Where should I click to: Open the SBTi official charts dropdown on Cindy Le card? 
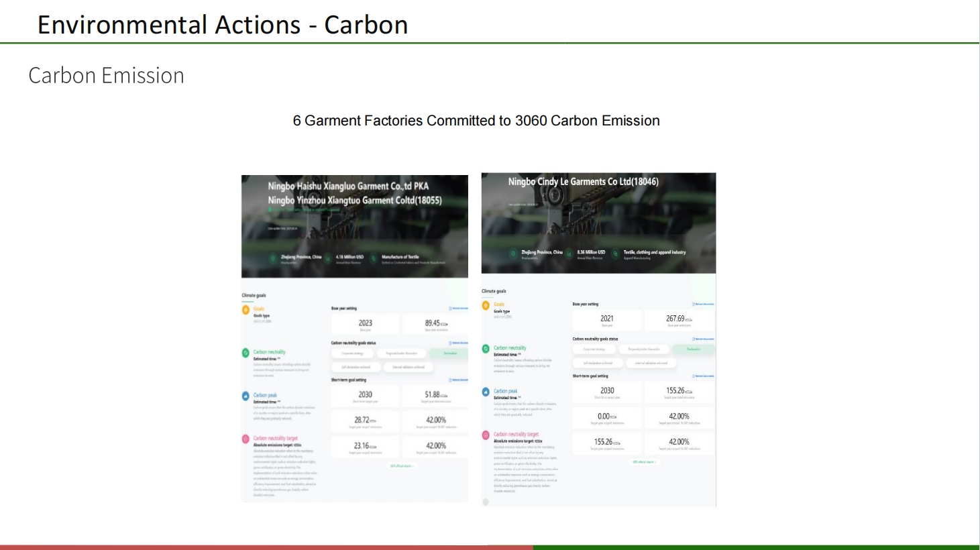(x=645, y=461)
